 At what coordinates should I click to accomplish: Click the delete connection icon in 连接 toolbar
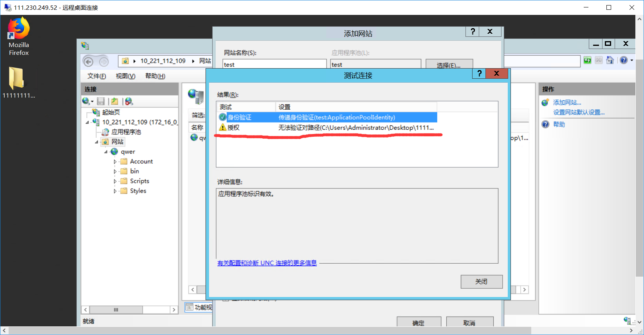[x=129, y=101]
